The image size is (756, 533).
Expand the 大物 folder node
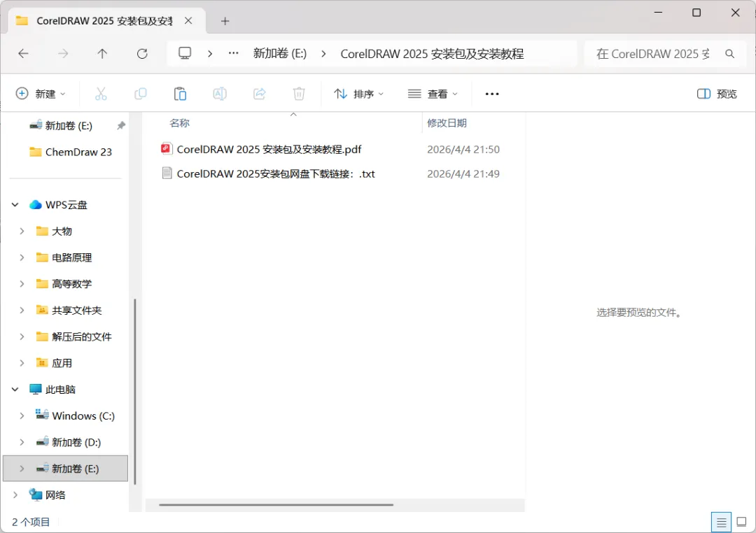22,231
